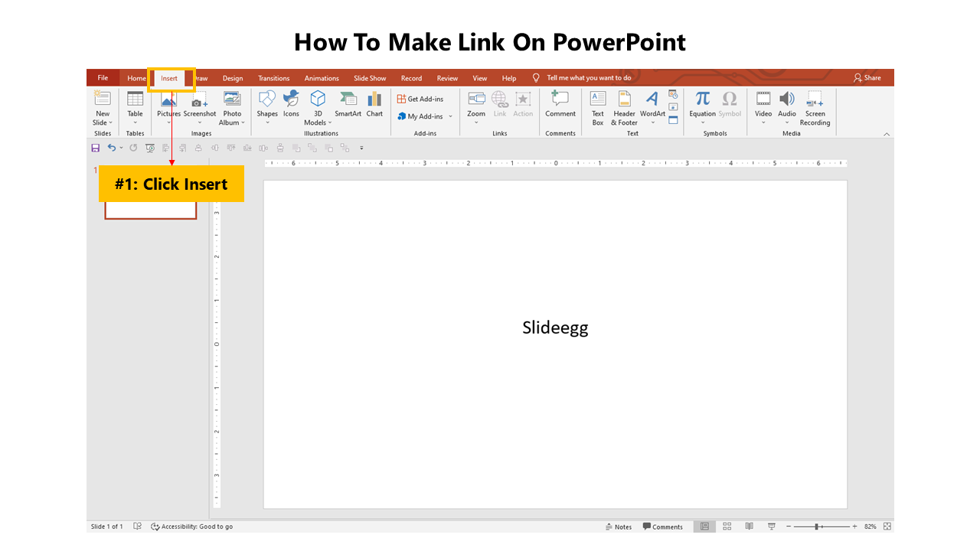
Task: Expand the 3D Models dropdown arrow
Action: (330, 122)
